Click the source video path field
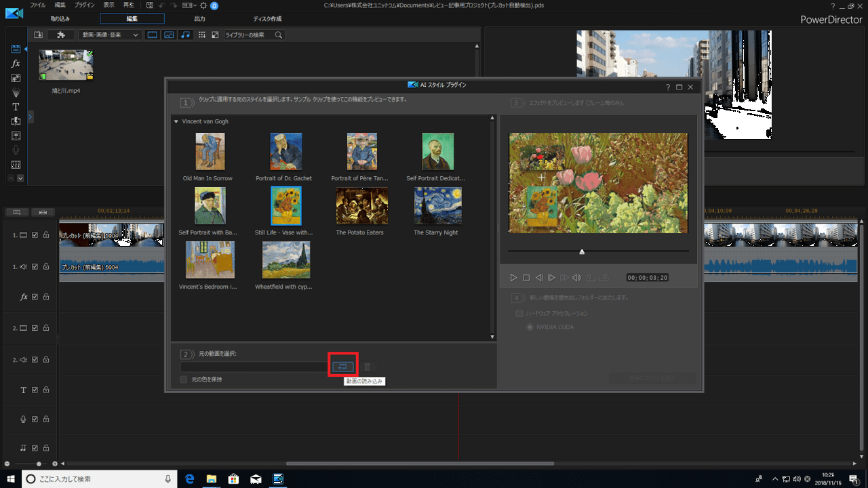Image resolution: width=868 pixels, height=488 pixels. (256, 367)
